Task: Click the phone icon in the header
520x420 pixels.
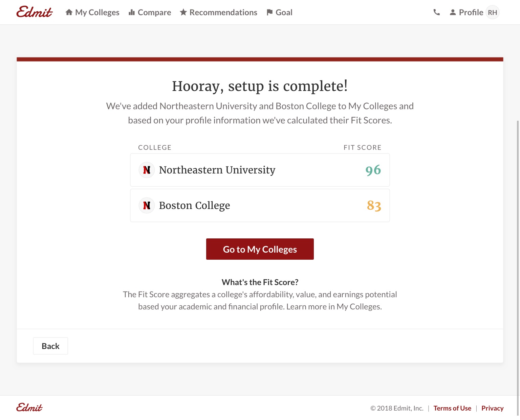Action: (437, 13)
